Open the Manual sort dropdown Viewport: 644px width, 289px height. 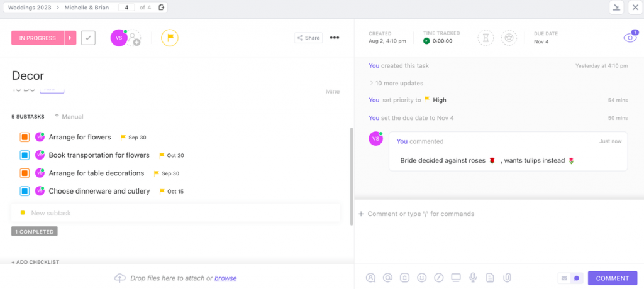(x=69, y=117)
